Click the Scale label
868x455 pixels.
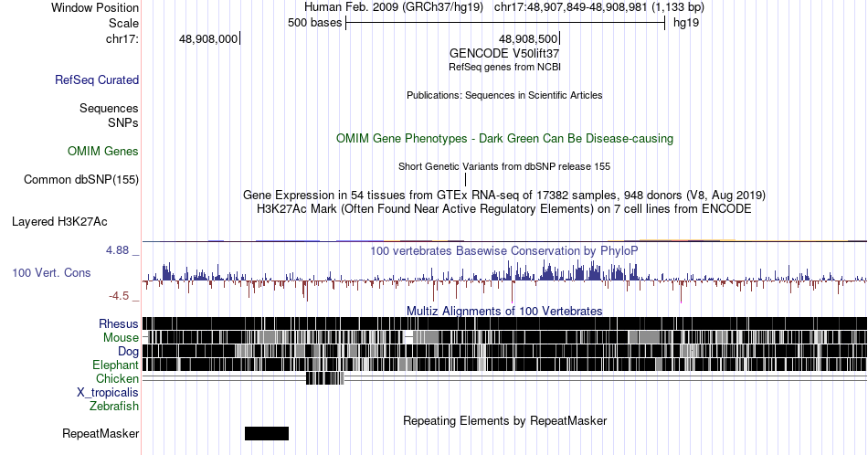tap(123, 23)
